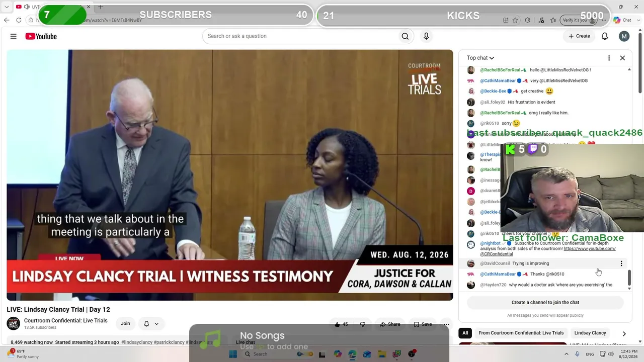Open the Create button in the header
Viewport: 644px width, 362px height.
579,36
